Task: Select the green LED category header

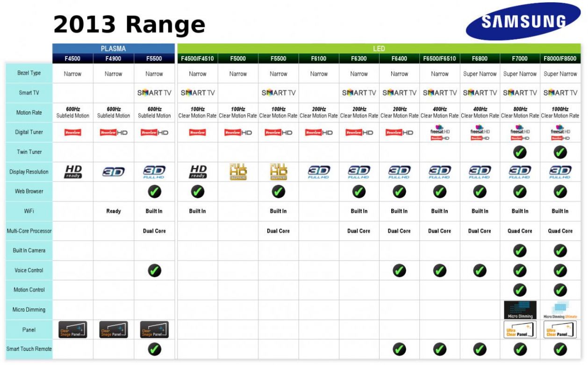Action: (379, 48)
